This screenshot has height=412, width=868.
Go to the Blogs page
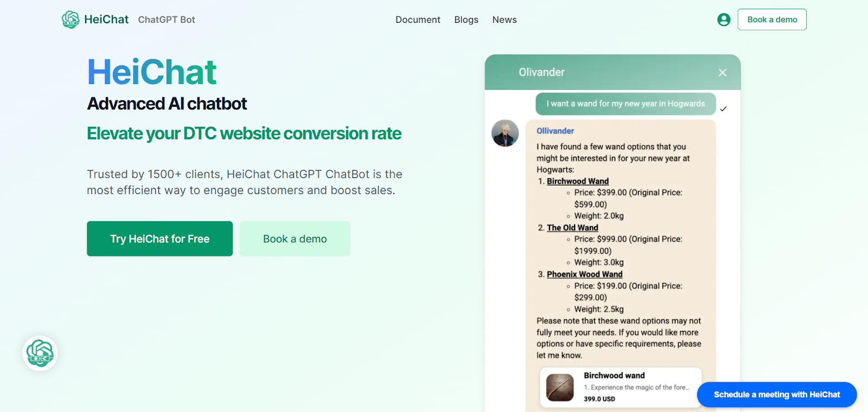[467, 20]
